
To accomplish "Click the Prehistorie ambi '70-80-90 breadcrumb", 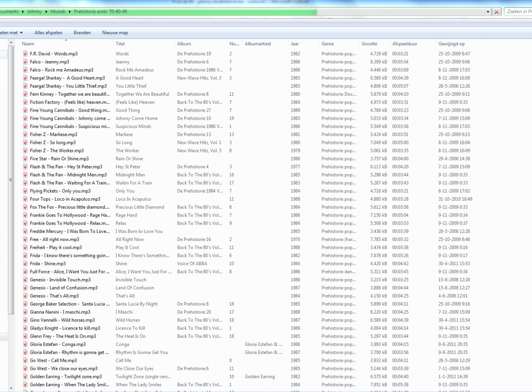I will click(101, 12).
